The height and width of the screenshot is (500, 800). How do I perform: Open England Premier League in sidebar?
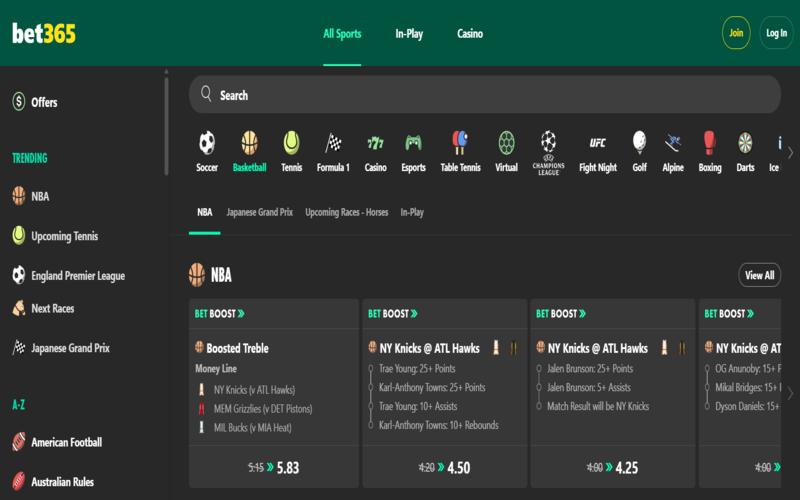click(78, 276)
